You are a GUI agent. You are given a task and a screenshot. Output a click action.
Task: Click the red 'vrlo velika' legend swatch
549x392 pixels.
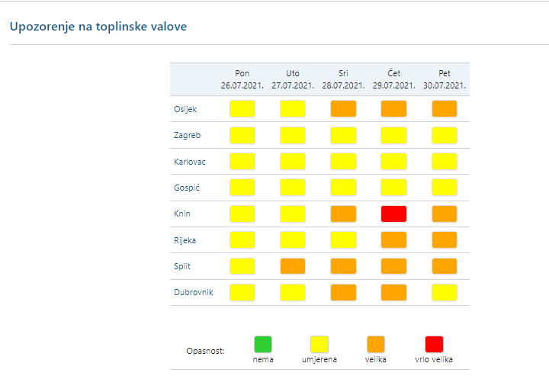pos(434,344)
